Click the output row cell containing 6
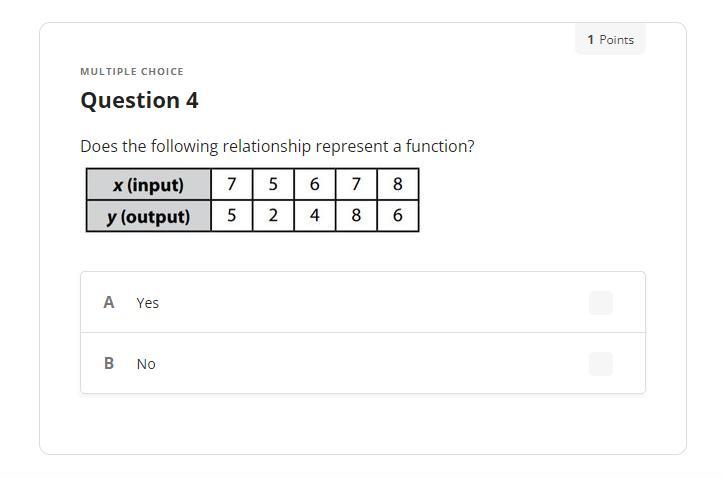724x478 pixels. tap(397, 216)
